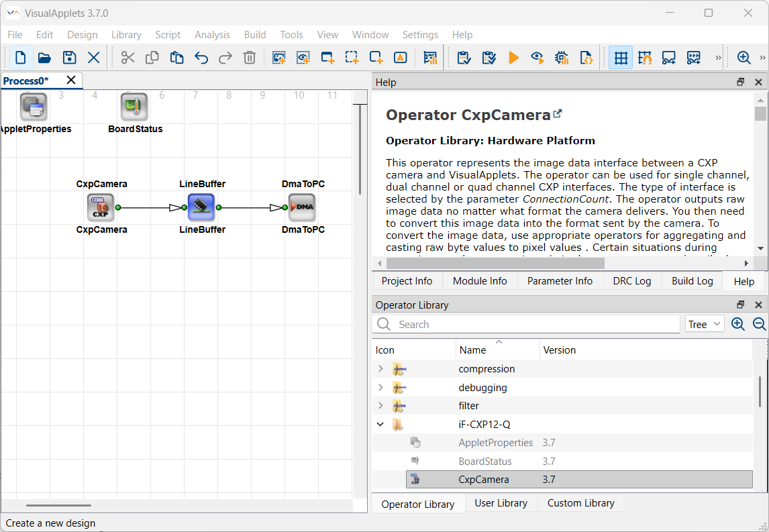This screenshot has height=532, width=769.
Task: Float the Help panel
Action: (x=741, y=83)
